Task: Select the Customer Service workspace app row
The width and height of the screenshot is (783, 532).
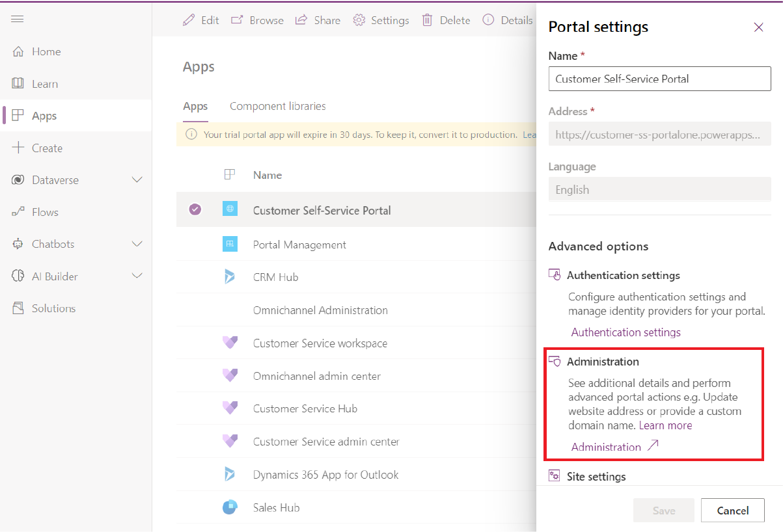Action: coord(357,343)
